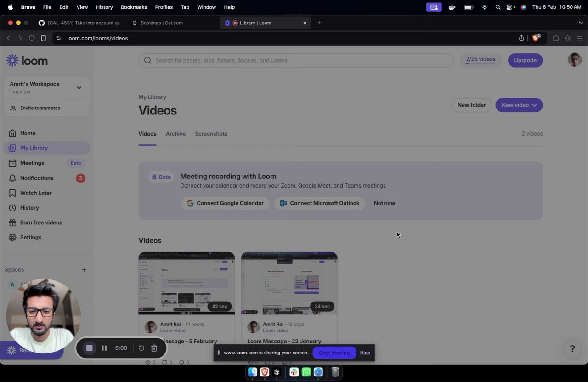
Task: Delete the recording with trash icon
Action: pyautogui.click(x=154, y=348)
